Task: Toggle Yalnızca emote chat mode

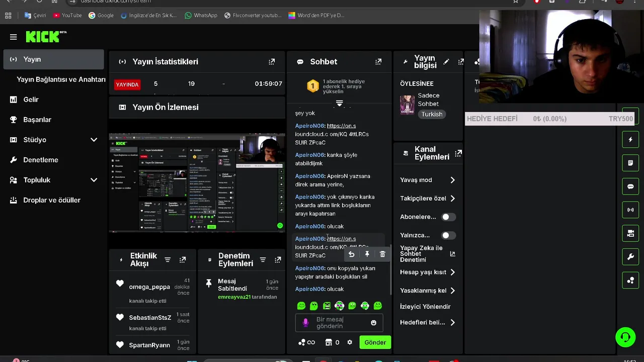Action: point(448,235)
